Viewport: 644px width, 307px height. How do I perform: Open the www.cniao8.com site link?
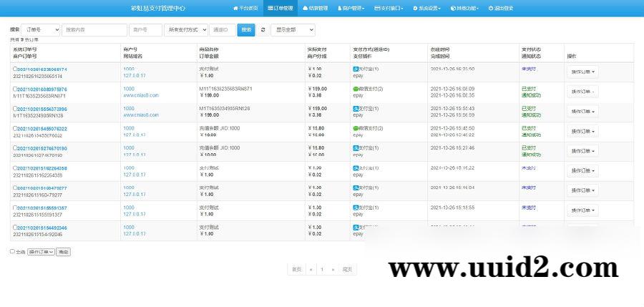click(x=140, y=94)
